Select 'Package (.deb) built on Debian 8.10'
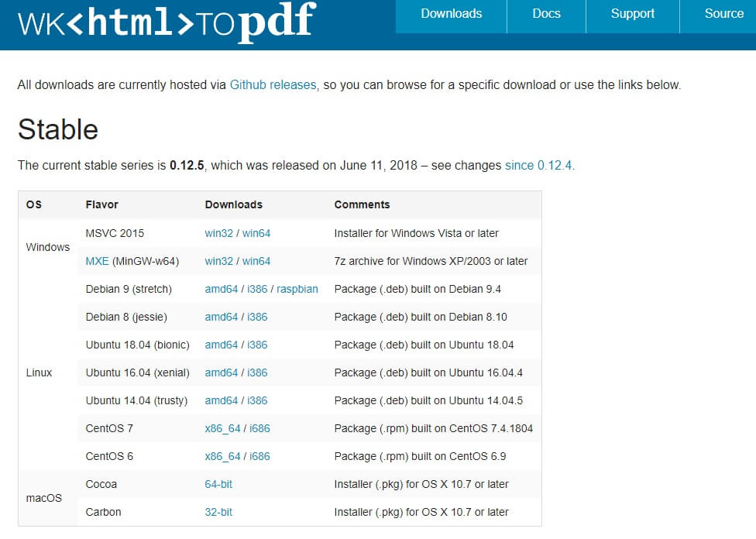 point(421,318)
